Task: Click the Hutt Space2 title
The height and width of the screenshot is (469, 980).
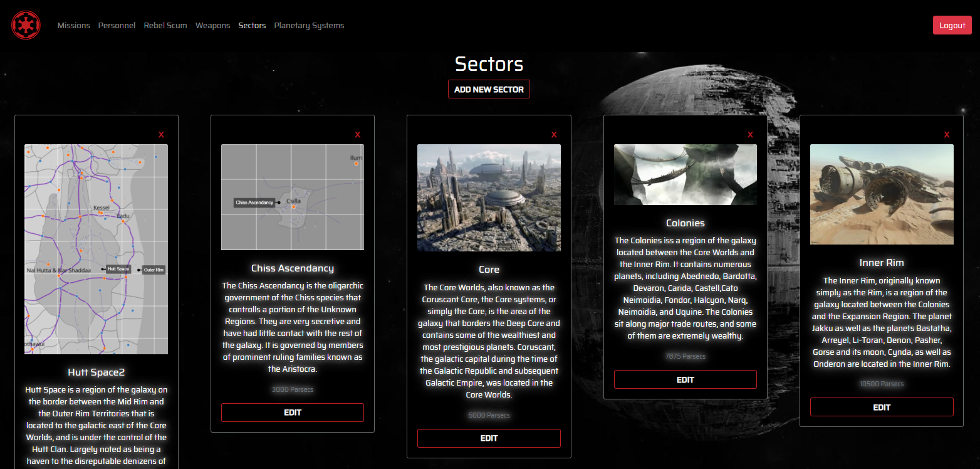Action: click(x=96, y=372)
